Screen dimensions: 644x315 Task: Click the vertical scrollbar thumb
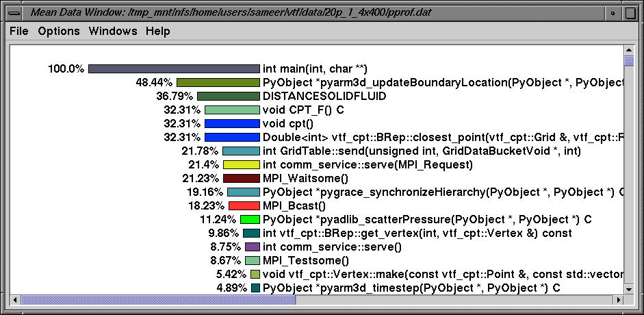[628, 61]
